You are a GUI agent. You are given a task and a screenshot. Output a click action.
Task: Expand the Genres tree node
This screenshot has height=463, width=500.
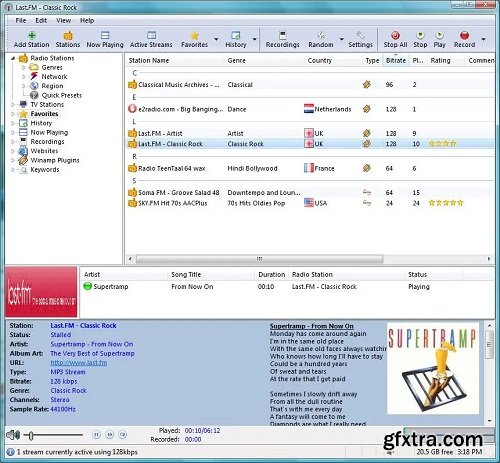coord(24,67)
